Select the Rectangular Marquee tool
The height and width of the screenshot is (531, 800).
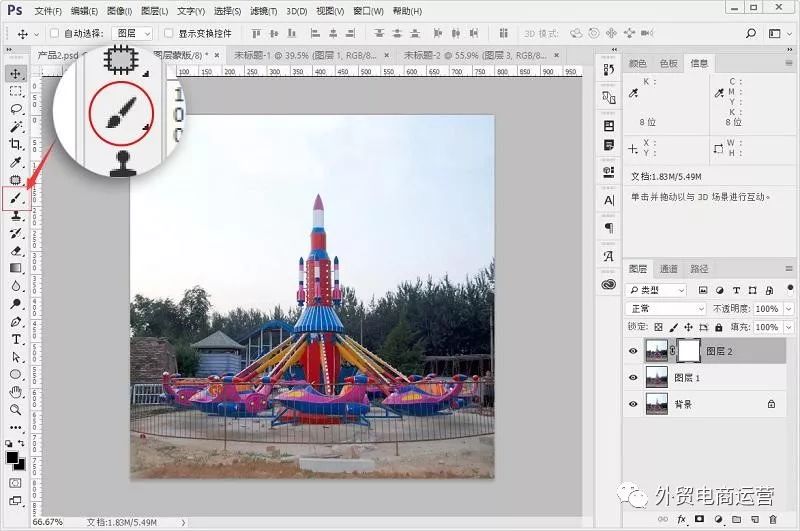(15, 91)
